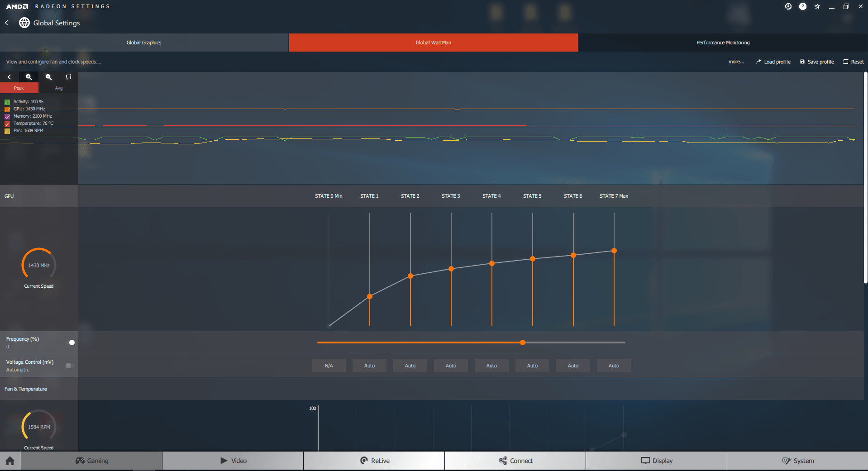Screen dimensions: 868x471
Task: Switch to the Global Graphics tab
Action: tap(144, 43)
